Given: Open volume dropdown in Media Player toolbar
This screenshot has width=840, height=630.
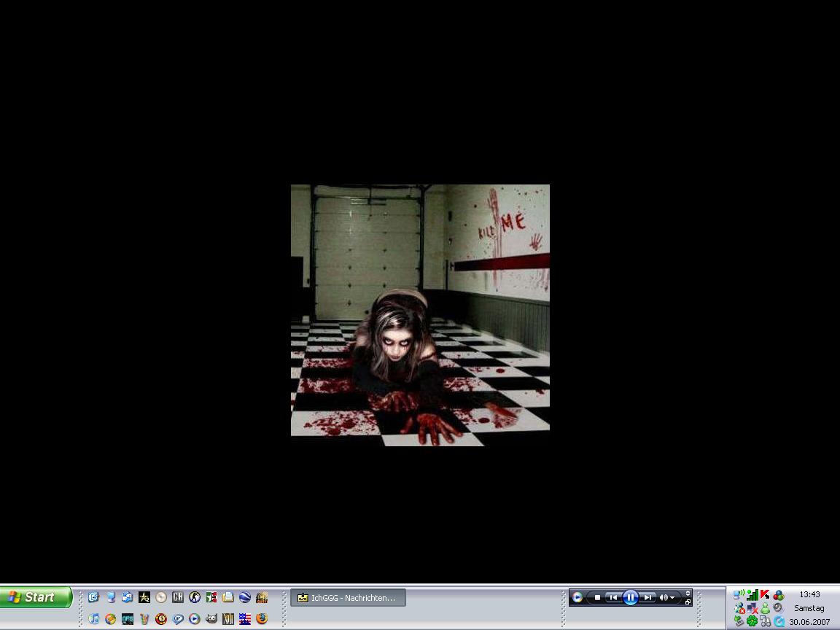Looking at the screenshot, I should (x=672, y=597).
